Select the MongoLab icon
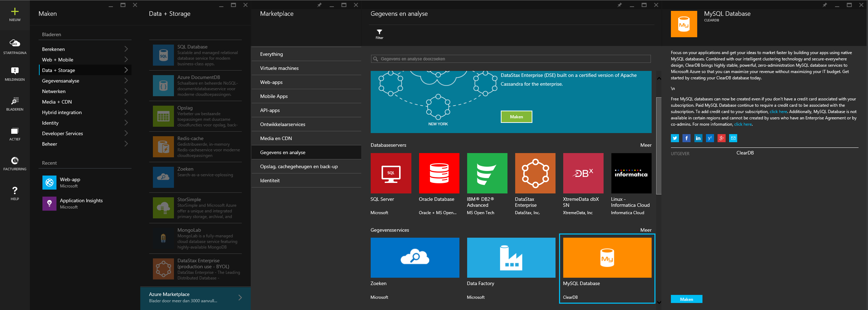This screenshot has height=310, width=868. tap(163, 238)
